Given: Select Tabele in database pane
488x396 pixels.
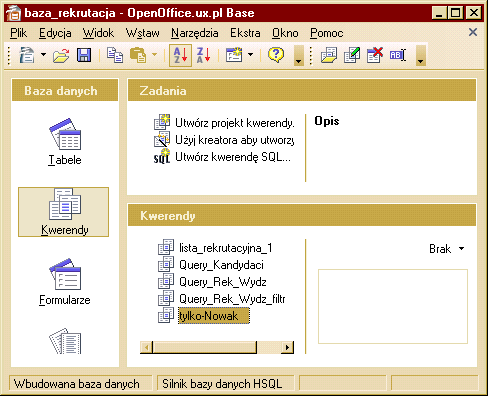Looking at the screenshot, I should click(x=65, y=142).
